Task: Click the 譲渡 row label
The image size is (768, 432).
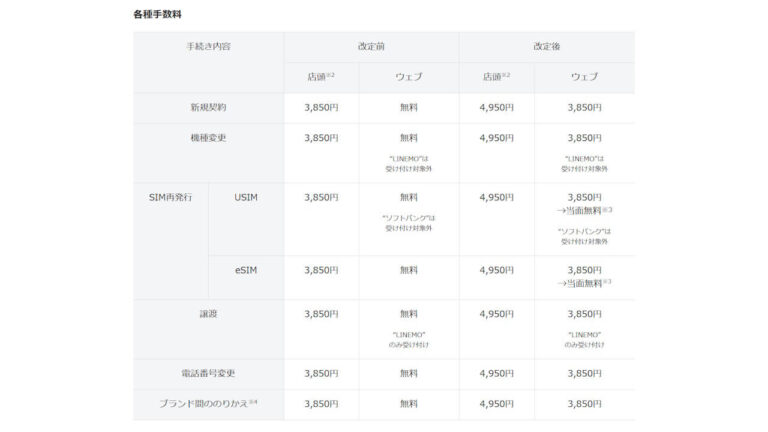Action: (208, 313)
